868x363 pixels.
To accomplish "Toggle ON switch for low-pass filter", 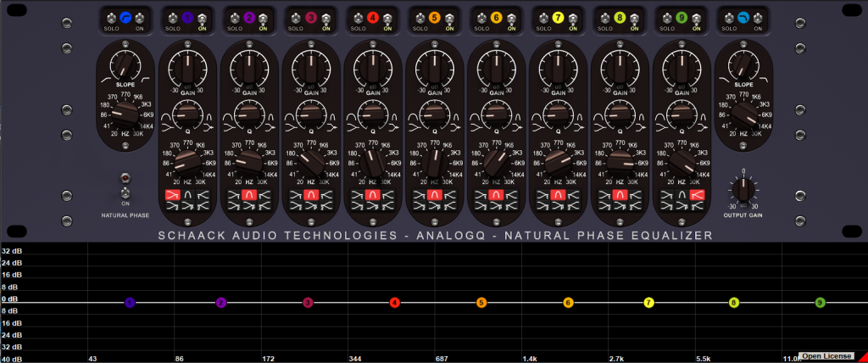I will pos(759,18).
